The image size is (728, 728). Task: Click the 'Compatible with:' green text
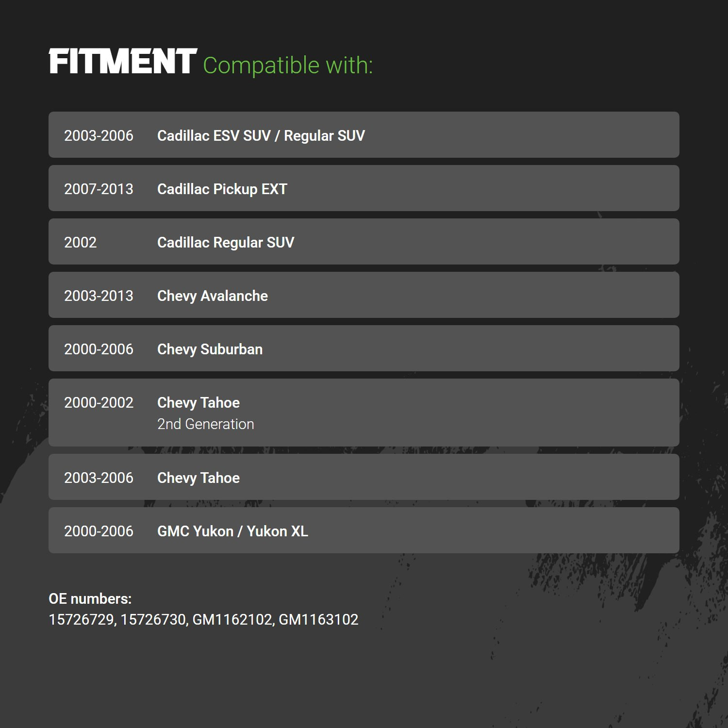288,66
